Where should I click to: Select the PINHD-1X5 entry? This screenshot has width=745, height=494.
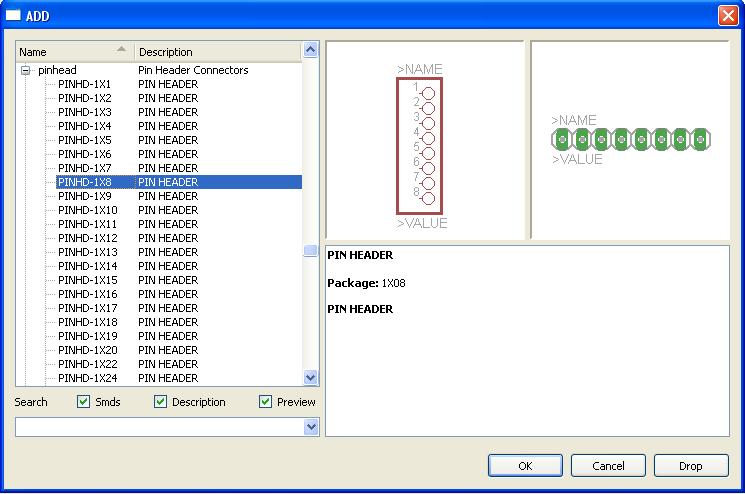click(x=85, y=140)
